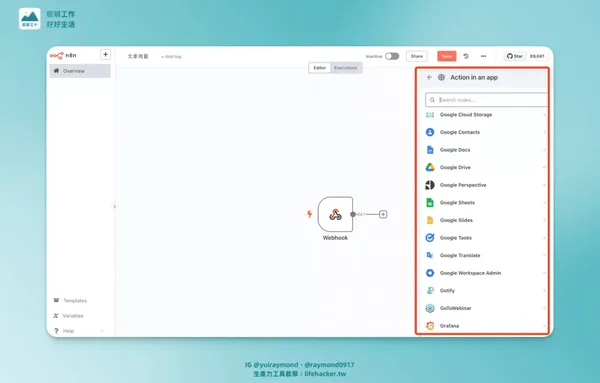The height and width of the screenshot is (383, 600).
Task: Click the Search nodes input field
Action: (x=486, y=100)
